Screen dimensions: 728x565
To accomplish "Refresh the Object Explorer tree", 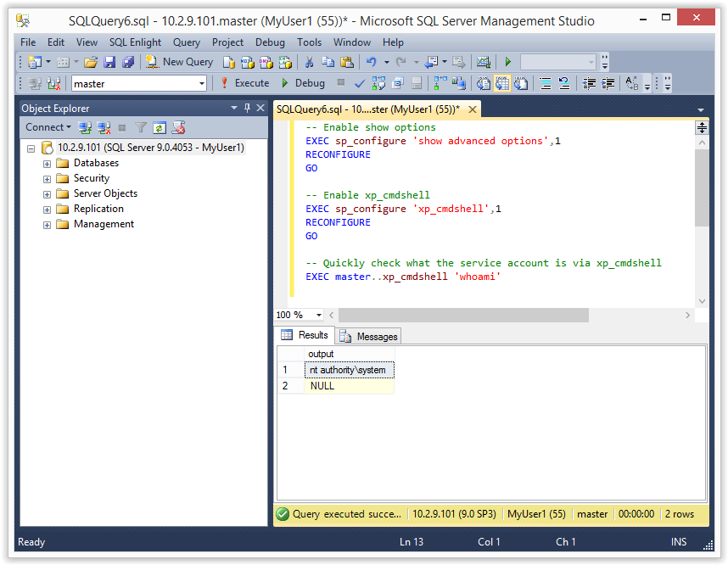I will (160, 127).
